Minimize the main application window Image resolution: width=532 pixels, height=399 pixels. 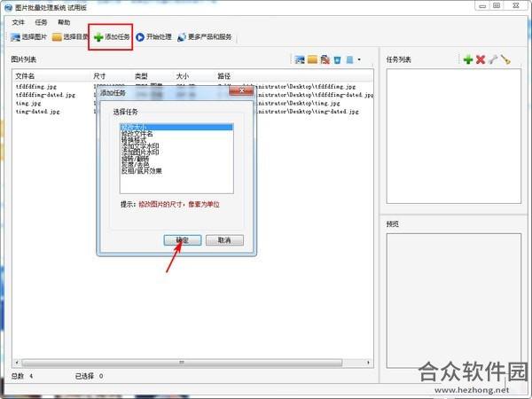point(482,6)
